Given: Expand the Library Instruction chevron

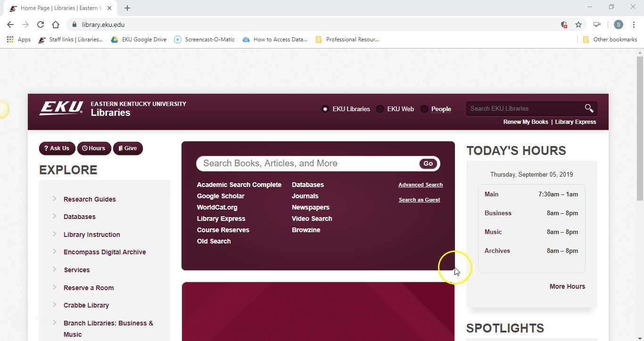Looking at the screenshot, I should pyautogui.click(x=55, y=234).
